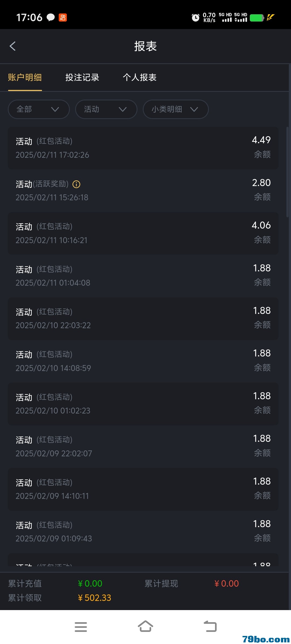The width and height of the screenshot is (291, 644).
Task: Expand the 小类明细 dropdown
Action: [x=175, y=109]
